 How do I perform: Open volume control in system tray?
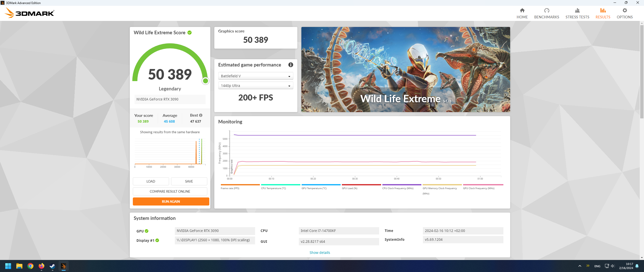click(x=613, y=266)
